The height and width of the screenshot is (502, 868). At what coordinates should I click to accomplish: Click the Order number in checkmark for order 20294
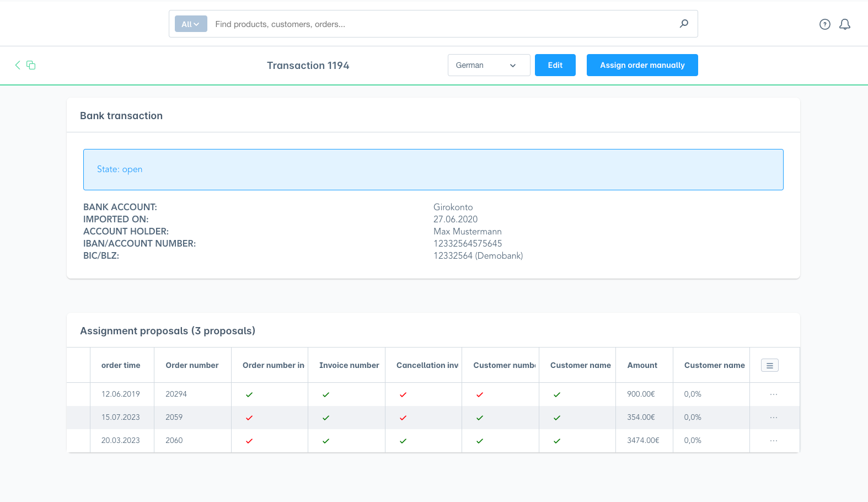[249, 394]
